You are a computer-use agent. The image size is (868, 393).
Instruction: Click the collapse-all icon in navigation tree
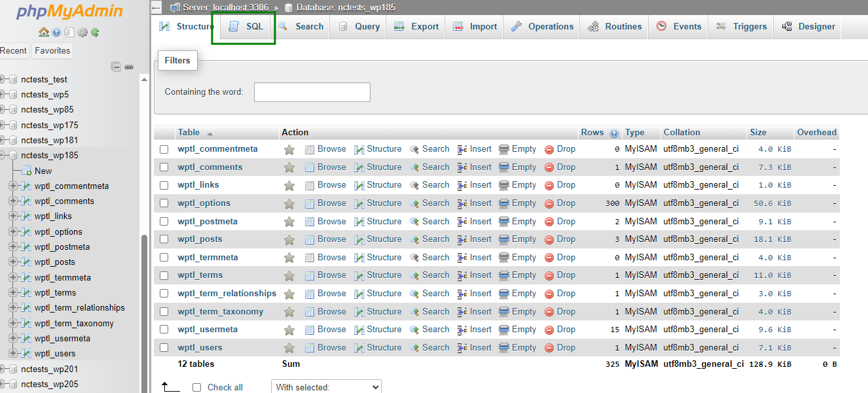(x=116, y=67)
